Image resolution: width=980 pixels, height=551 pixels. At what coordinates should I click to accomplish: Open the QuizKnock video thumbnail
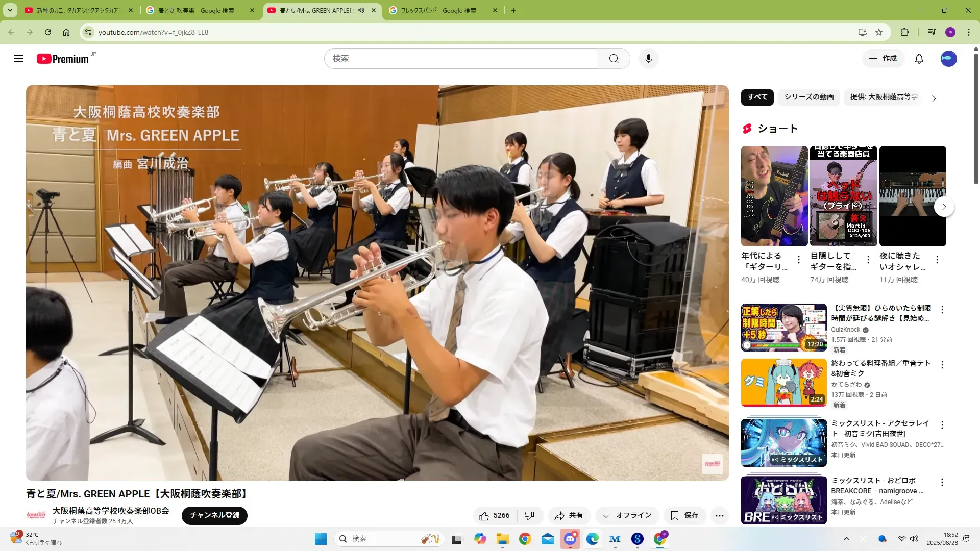783,328
